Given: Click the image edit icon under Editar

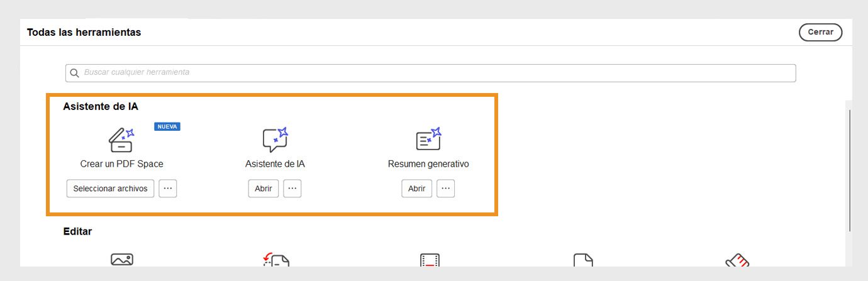Looking at the screenshot, I should click(122, 260).
